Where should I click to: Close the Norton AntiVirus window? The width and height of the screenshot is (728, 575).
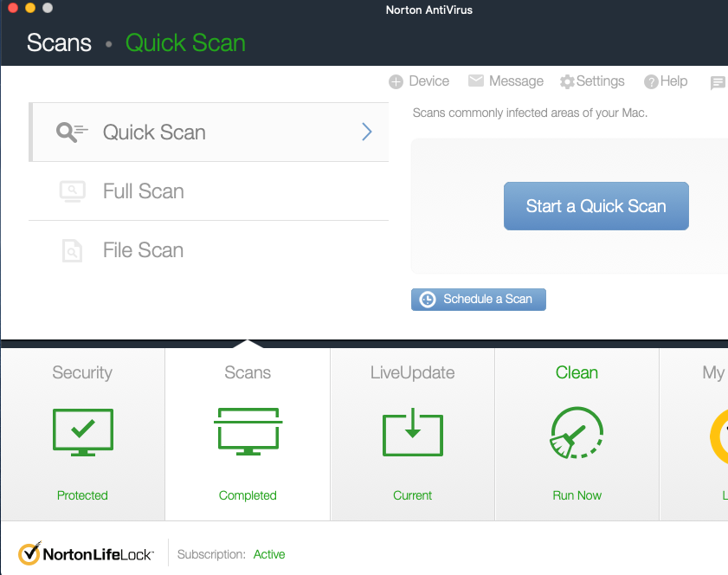(12, 8)
